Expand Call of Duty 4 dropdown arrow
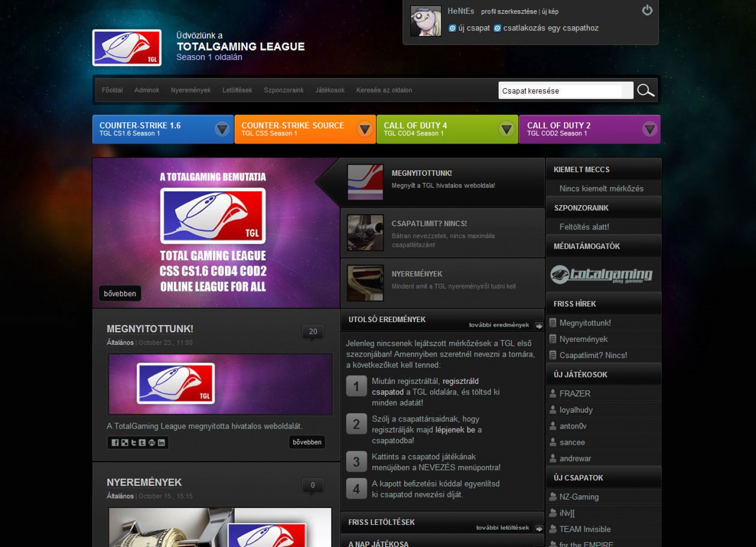The height and width of the screenshot is (547, 756). (x=506, y=129)
